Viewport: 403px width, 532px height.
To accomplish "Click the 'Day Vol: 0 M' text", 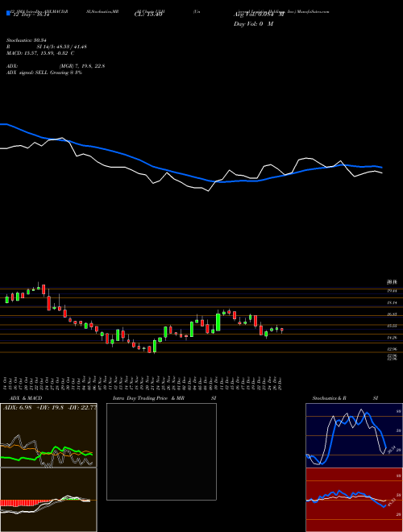I will click(253, 24).
